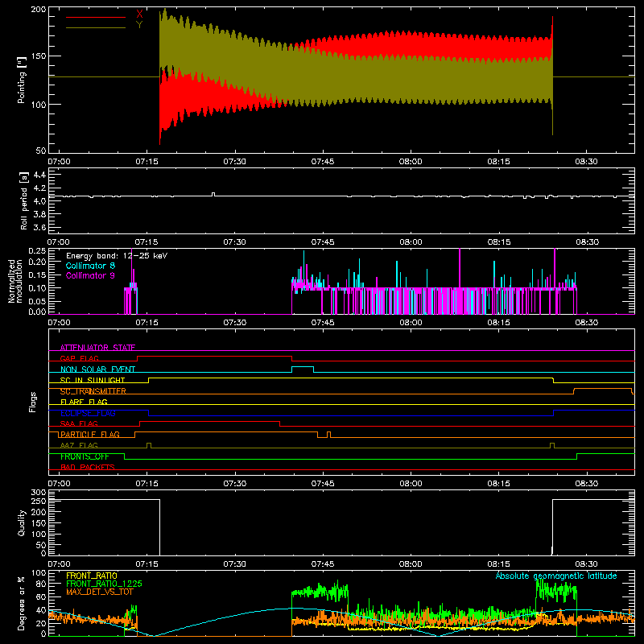This screenshot has height=644, width=644.
Task: Click the SC_IN_SUNLIGHT flag label
Action: pyautogui.click(x=93, y=380)
